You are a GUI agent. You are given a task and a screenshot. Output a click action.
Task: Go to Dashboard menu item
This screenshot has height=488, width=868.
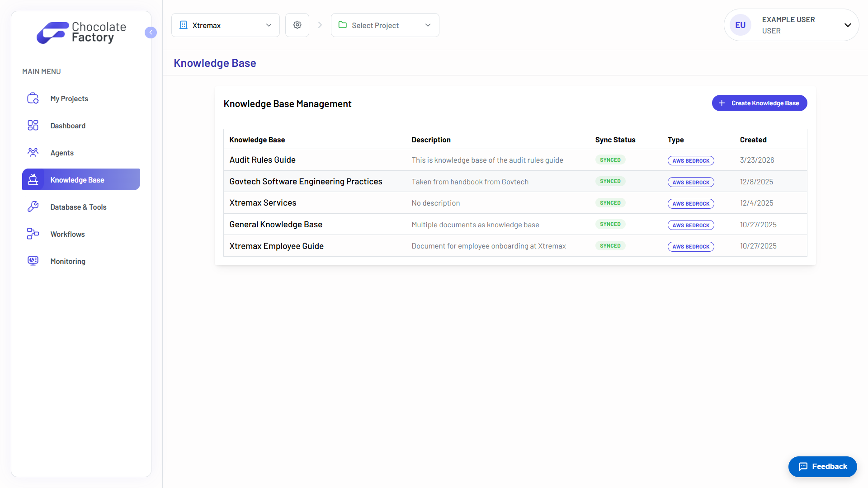[81, 126]
